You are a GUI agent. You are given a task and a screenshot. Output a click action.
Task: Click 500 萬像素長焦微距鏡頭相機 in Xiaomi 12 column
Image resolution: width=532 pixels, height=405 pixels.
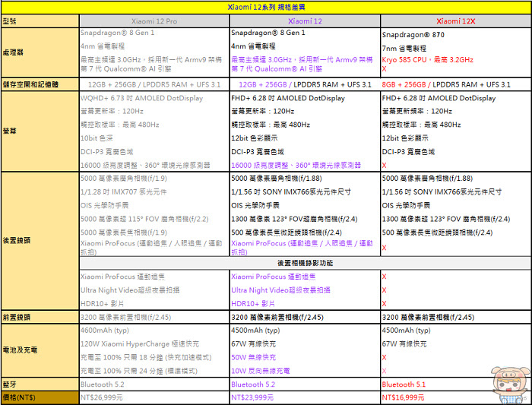point(287,233)
